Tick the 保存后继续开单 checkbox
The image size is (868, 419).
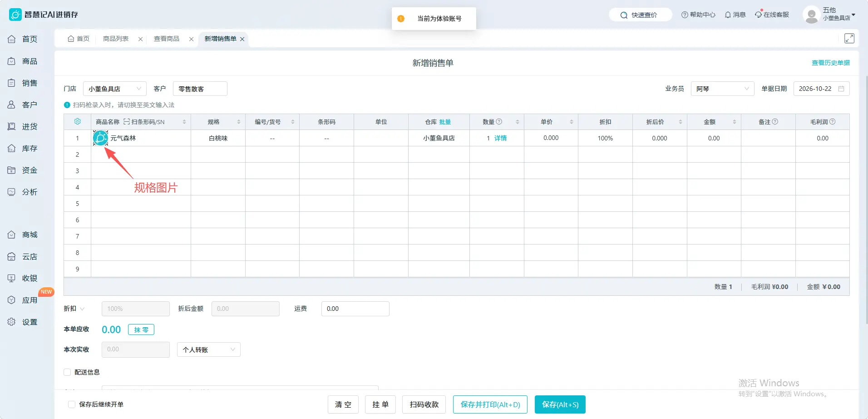[72, 404]
